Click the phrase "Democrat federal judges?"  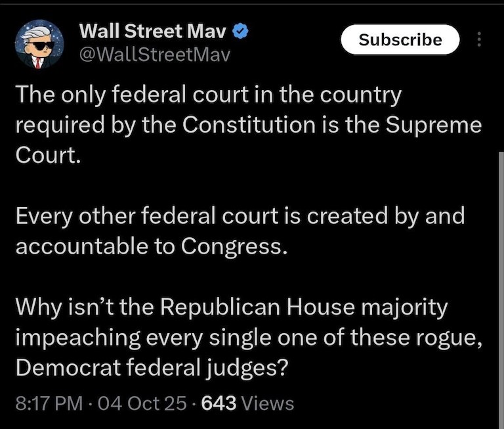pyautogui.click(x=151, y=365)
